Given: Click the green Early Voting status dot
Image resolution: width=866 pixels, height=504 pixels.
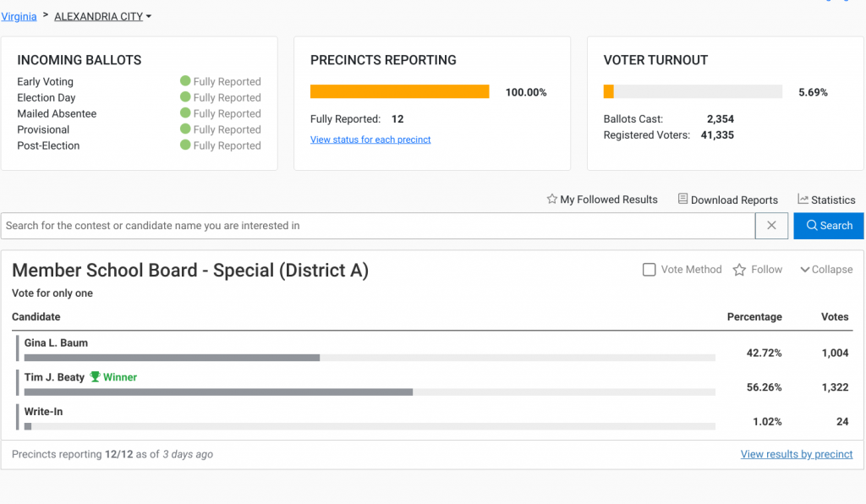Looking at the screenshot, I should click(185, 81).
